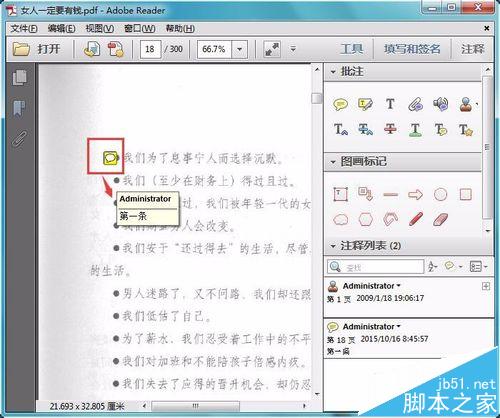Open the zoom level dropdown arrow

239,49
